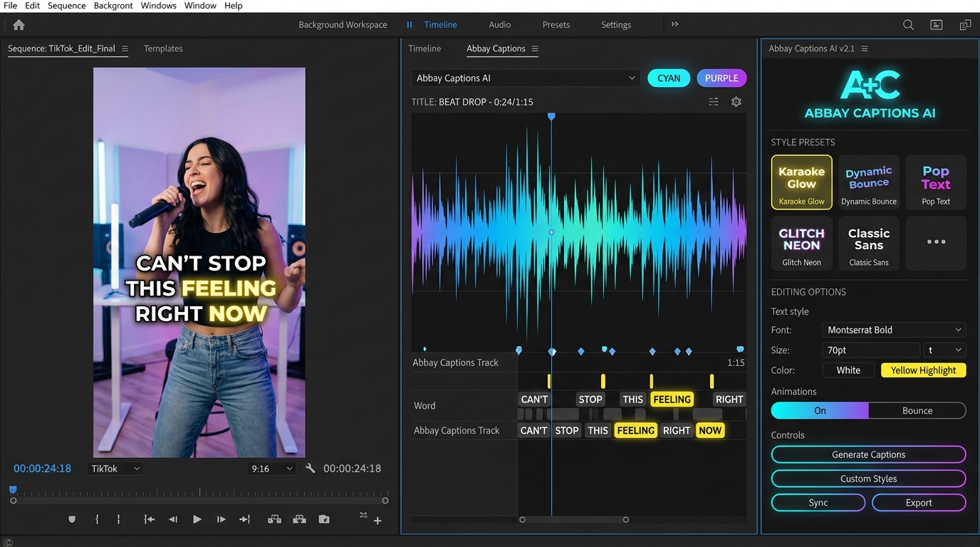The height and width of the screenshot is (547, 980).
Task: Switch to the Presets workspace
Action: (556, 25)
